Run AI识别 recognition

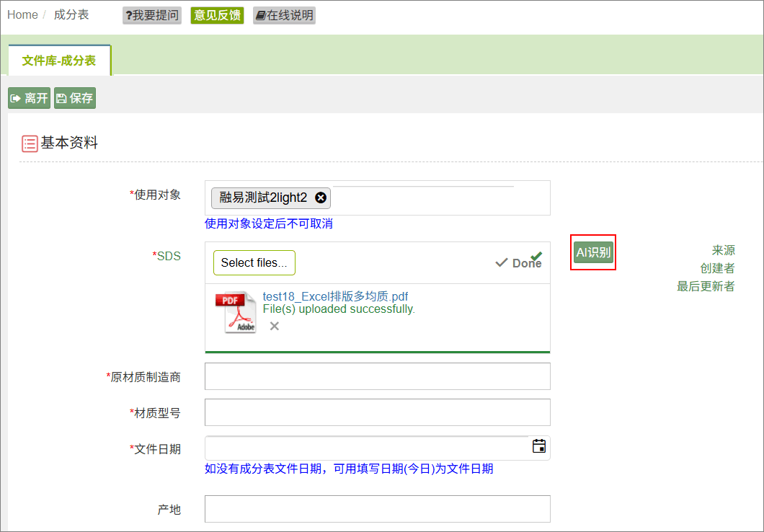(x=593, y=252)
